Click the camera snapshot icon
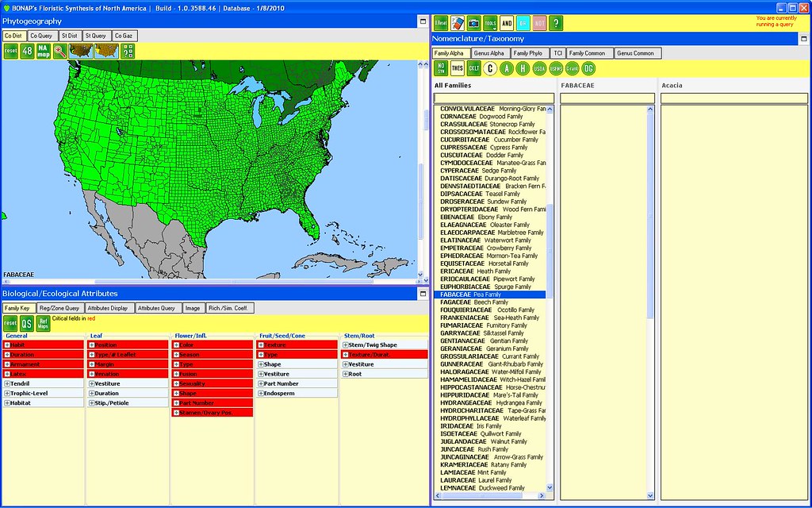Viewport: 812px width, 508px height. coord(473,24)
